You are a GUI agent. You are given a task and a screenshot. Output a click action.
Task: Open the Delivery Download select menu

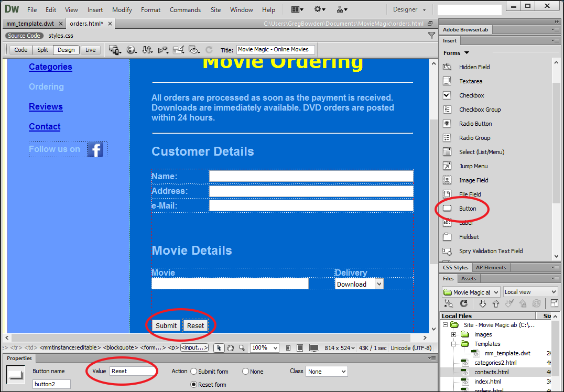pos(360,284)
